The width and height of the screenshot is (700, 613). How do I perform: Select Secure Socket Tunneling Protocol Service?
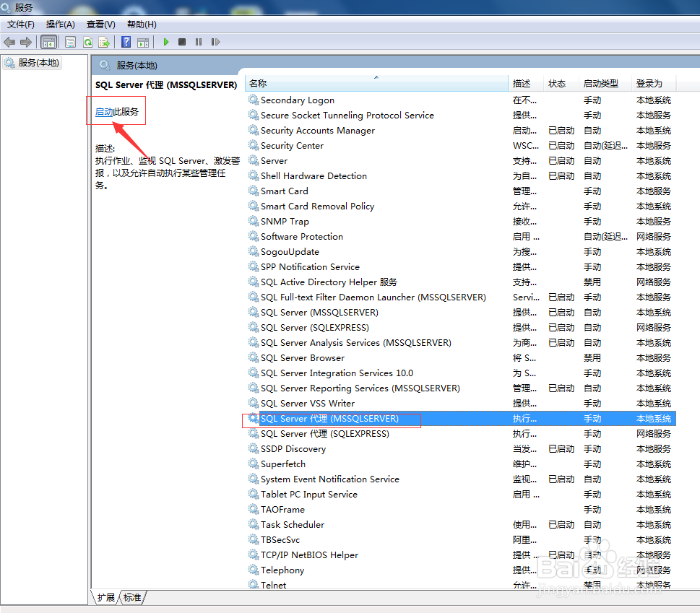click(461, 115)
